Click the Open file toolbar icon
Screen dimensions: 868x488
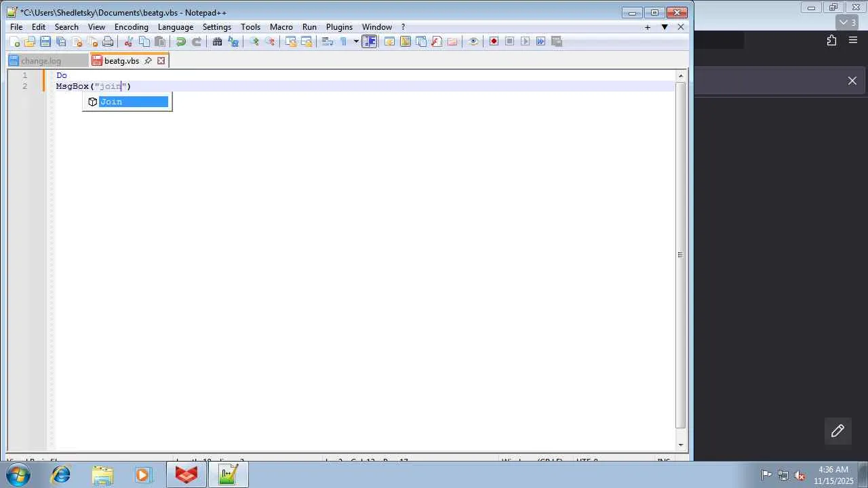tap(29, 41)
